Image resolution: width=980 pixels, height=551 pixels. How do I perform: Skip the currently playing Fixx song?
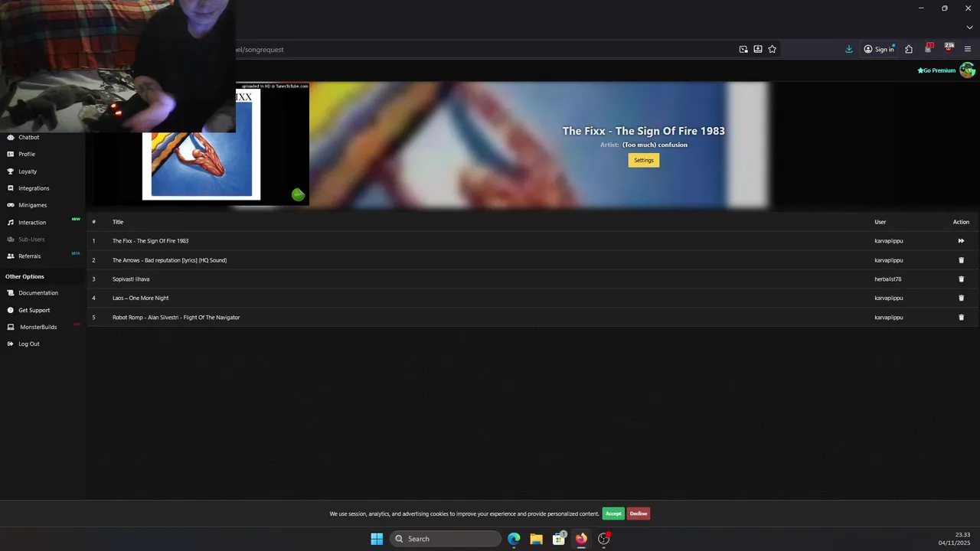pyautogui.click(x=961, y=241)
